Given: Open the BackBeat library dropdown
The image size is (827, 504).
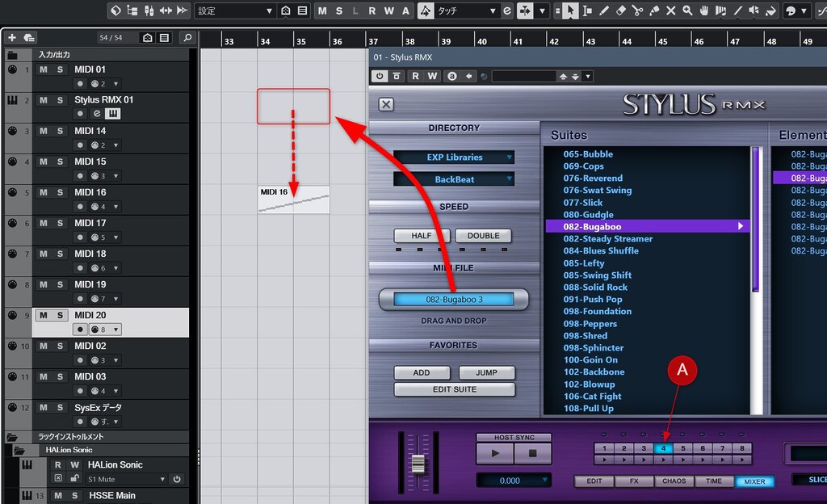Looking at the screenshot, I should click(x=454, y=180).
